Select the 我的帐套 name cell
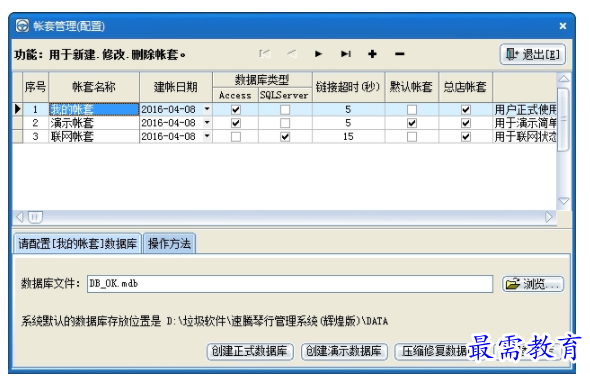590x379 pixels. click(94, 109)
